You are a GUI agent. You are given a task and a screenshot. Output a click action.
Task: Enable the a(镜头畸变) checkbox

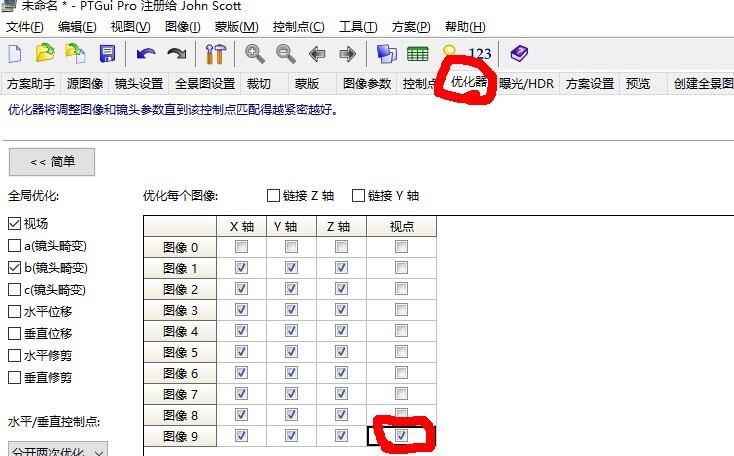pos(14,246)
